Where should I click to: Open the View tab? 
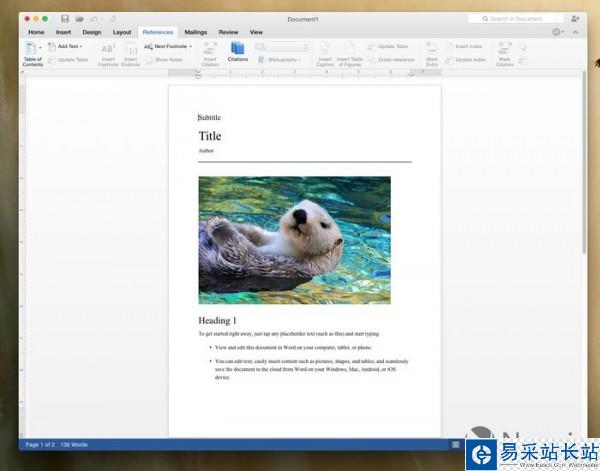(x=256, y=32)
